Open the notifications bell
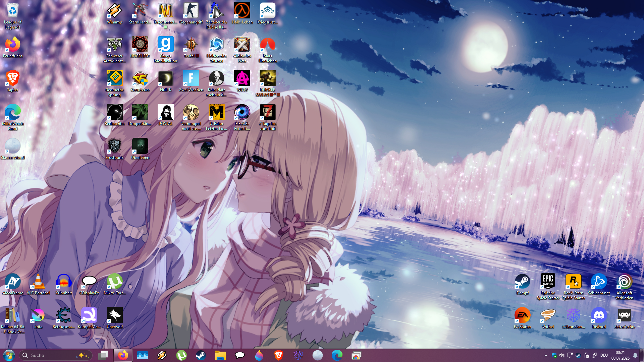 [x=635, y=355]
